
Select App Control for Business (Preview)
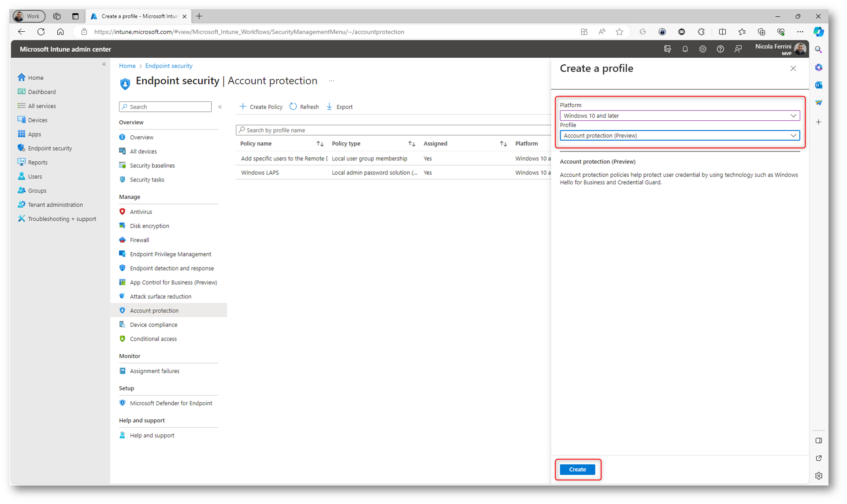tap(168, 282)
